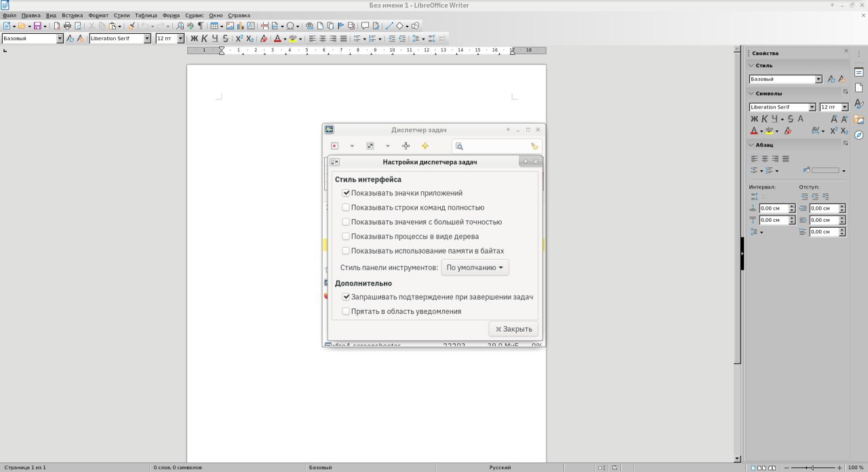Click the zoom slider in status bar

[x=813, y=467]
